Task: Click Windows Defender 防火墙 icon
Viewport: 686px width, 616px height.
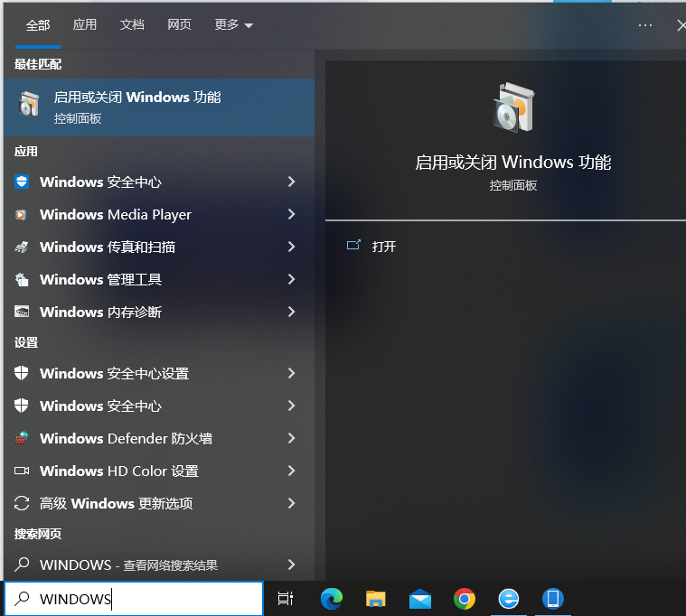Action: (22, 439)
